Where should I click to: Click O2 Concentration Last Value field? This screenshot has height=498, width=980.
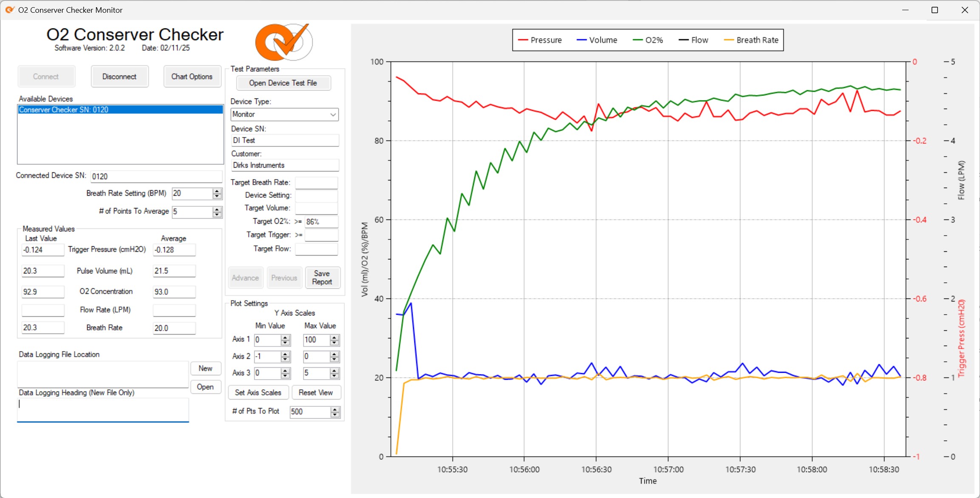point(43,292)
